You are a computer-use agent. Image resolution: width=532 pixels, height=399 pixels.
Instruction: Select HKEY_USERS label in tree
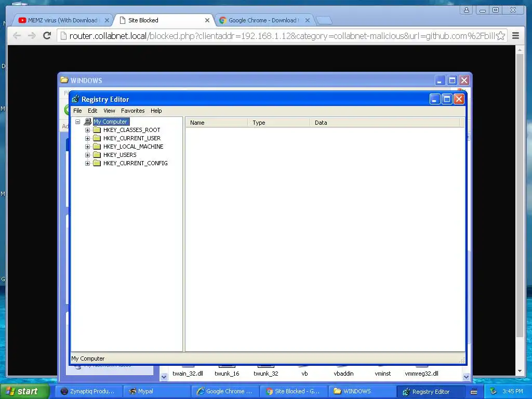(x=120, y=155)
